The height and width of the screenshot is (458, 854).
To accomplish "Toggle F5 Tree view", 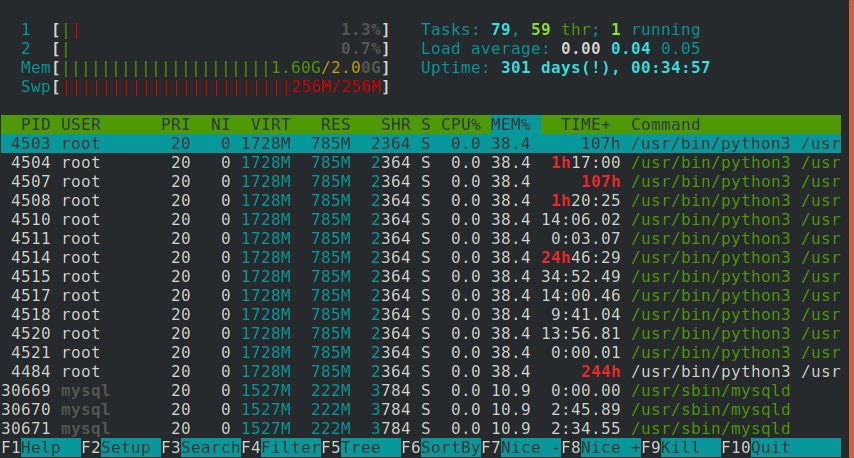I will point(361,448).
